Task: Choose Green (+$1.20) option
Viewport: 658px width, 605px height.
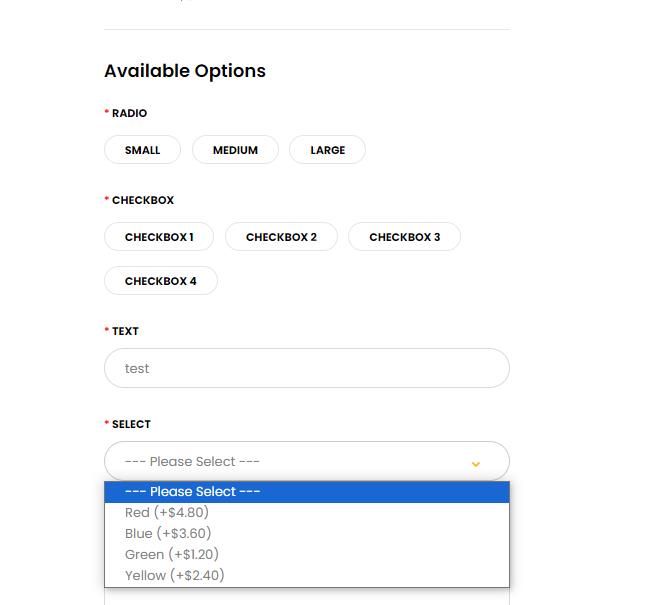Action: coord(172,555)
